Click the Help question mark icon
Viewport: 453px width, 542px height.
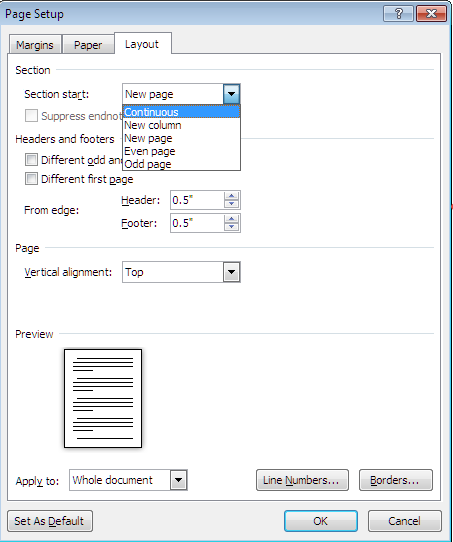pos(398,14)
